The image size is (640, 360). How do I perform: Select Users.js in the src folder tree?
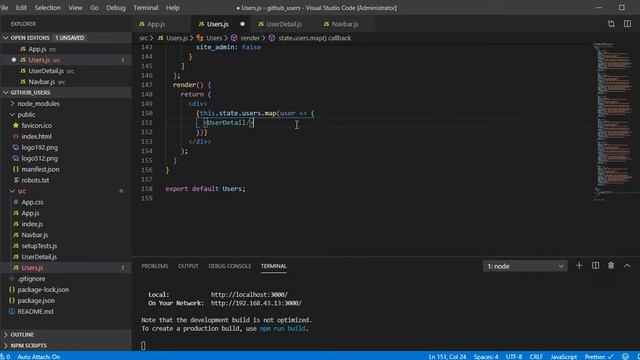pyautogui.click(x=32, y=268)
